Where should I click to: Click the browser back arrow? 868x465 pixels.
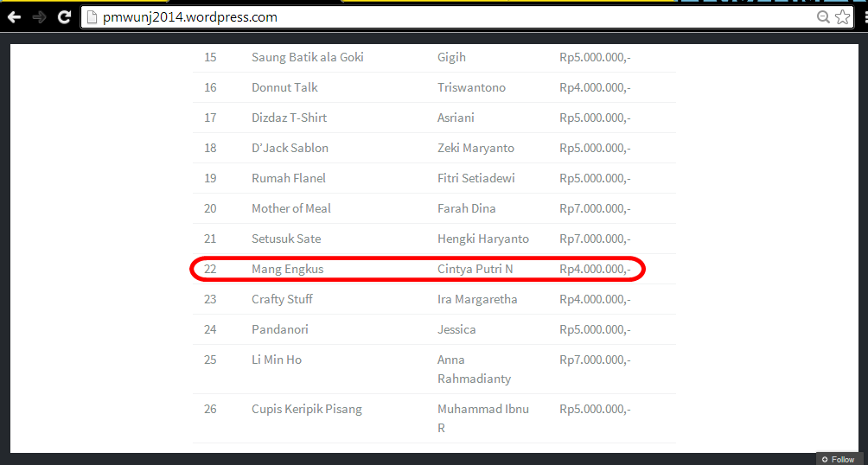[x=14, y=17]
